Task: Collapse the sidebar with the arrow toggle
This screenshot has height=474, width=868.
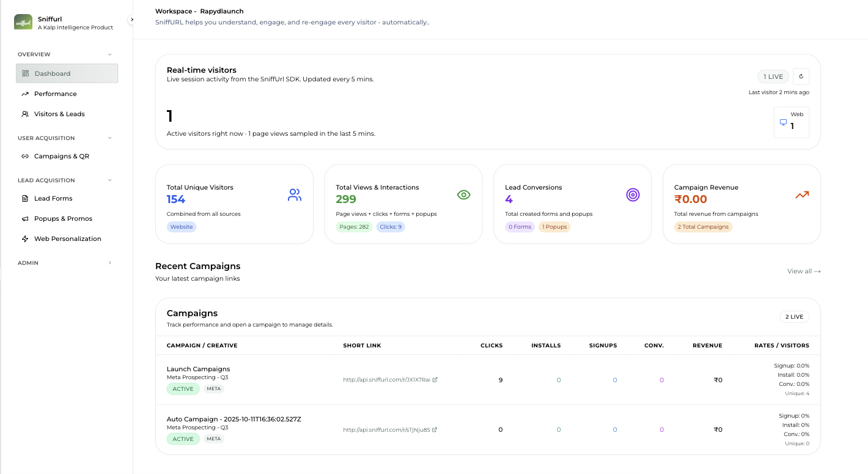Action: (131, 19)
